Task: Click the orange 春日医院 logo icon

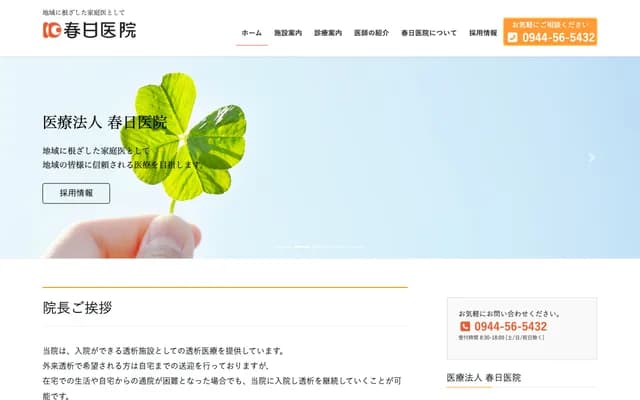Action: 52,30
